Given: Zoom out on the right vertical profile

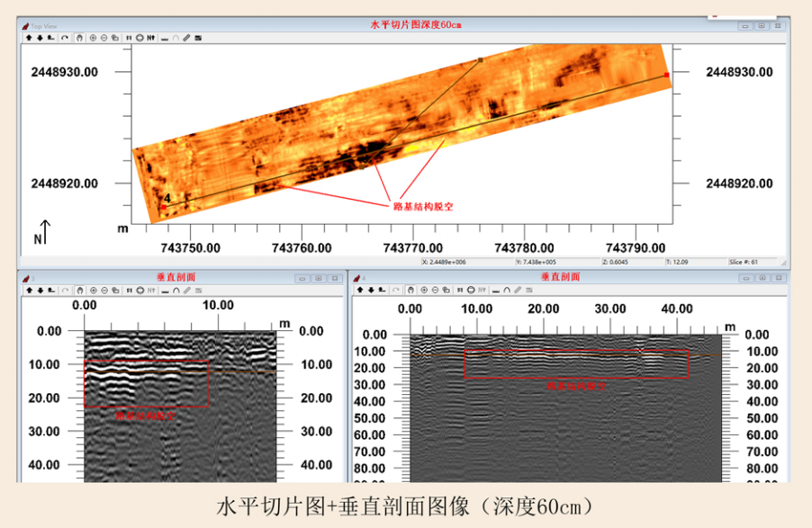Looking at the screenshot, I should click(434, 291).
